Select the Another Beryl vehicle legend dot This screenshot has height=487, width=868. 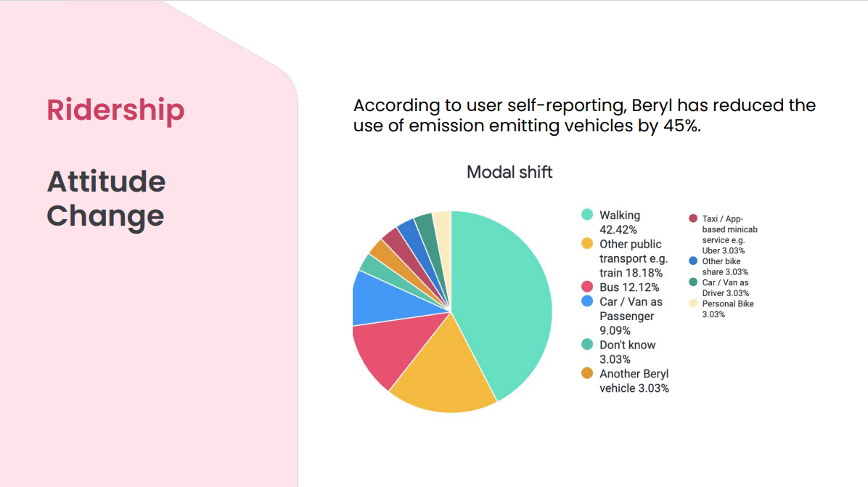pyautogui.click(x=587, y=373)
